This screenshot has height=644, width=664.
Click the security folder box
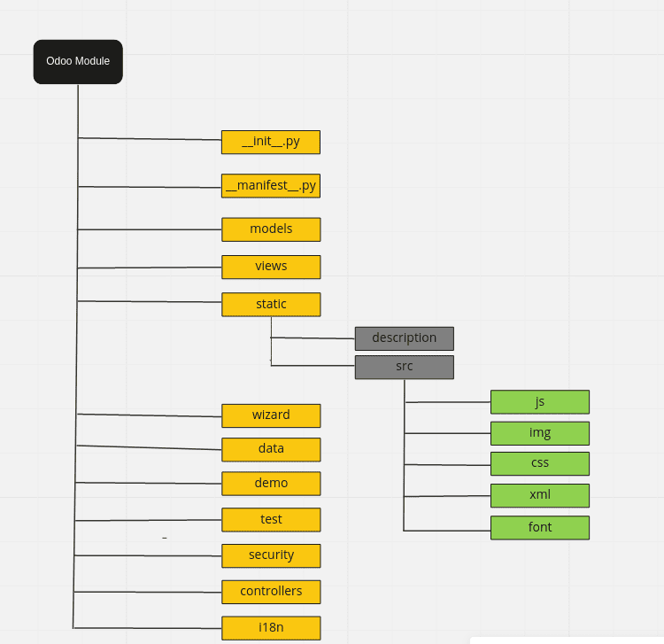coord(271,555)
